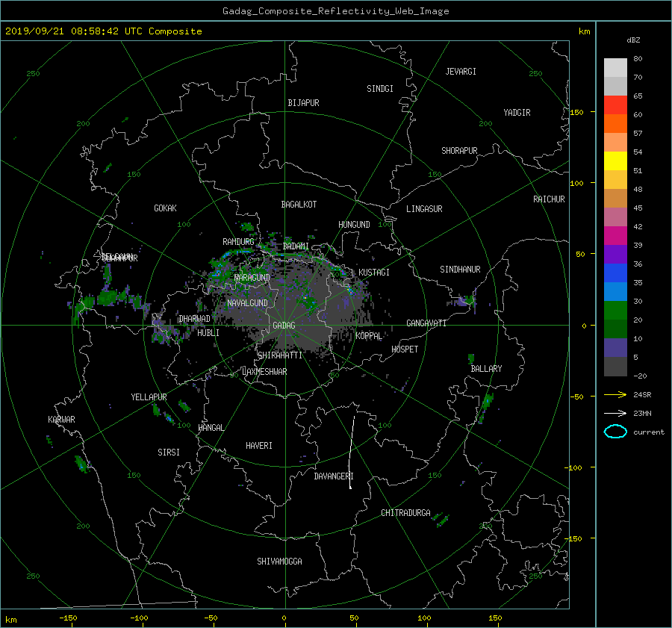Click the white 23MN arrow legend icon

615,413
